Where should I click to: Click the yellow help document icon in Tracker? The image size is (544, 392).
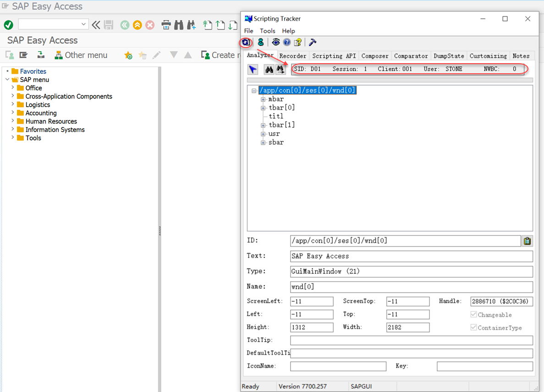click(x=298, y=42)
